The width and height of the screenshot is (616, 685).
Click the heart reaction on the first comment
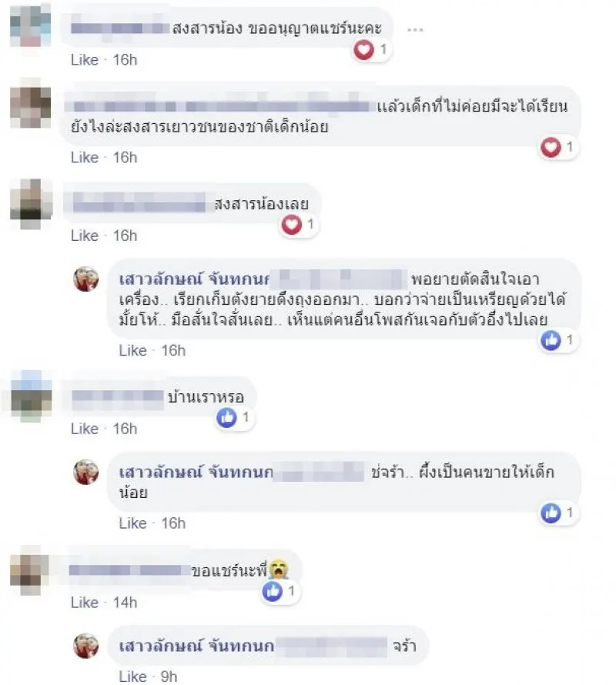click(363, 49)
